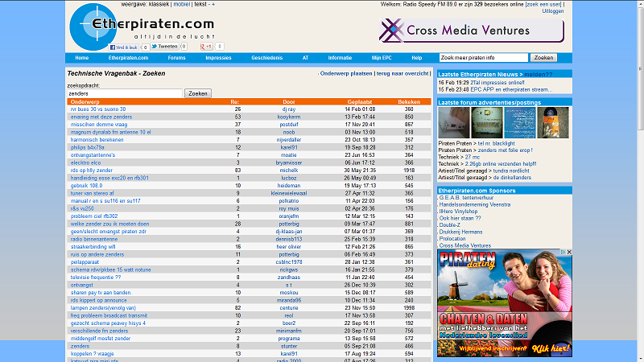
Task: Increase text size with plus link
Action: click(213, 4)
